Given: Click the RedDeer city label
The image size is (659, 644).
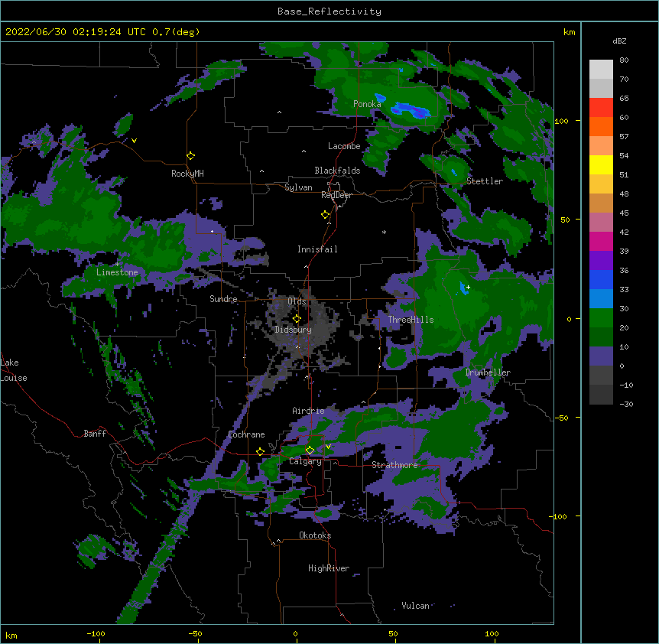Looking at the screenshot, I should click(336, 195).
